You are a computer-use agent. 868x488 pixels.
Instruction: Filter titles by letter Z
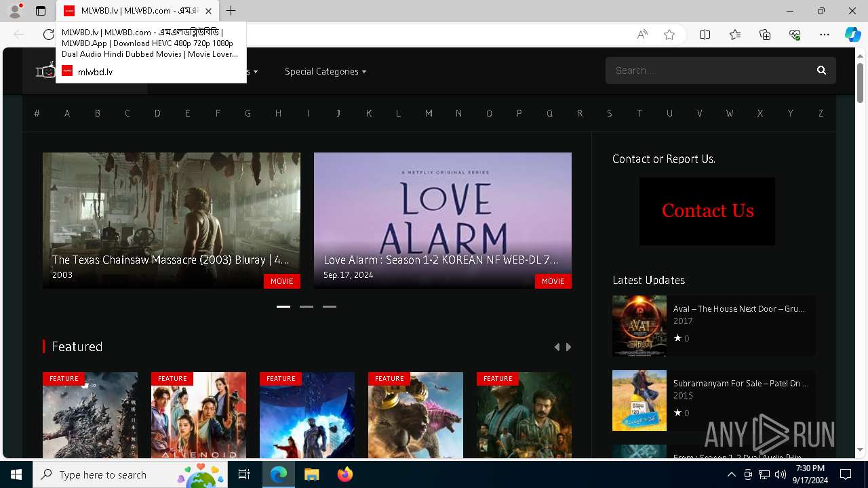(x=821, y=113)
